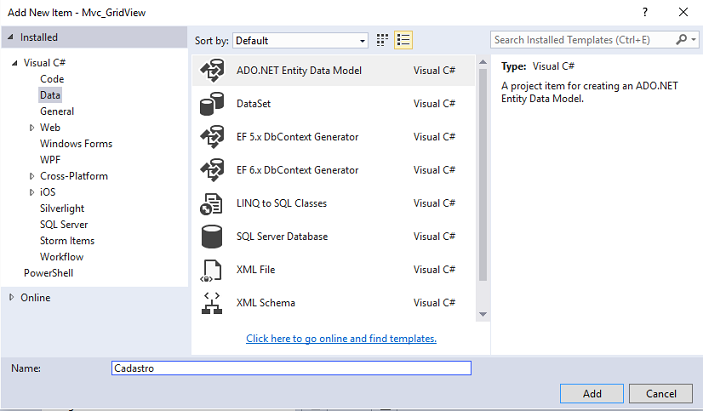703x411 pixels.
Task: Open the help question mark button
Action: click(645, 12)
